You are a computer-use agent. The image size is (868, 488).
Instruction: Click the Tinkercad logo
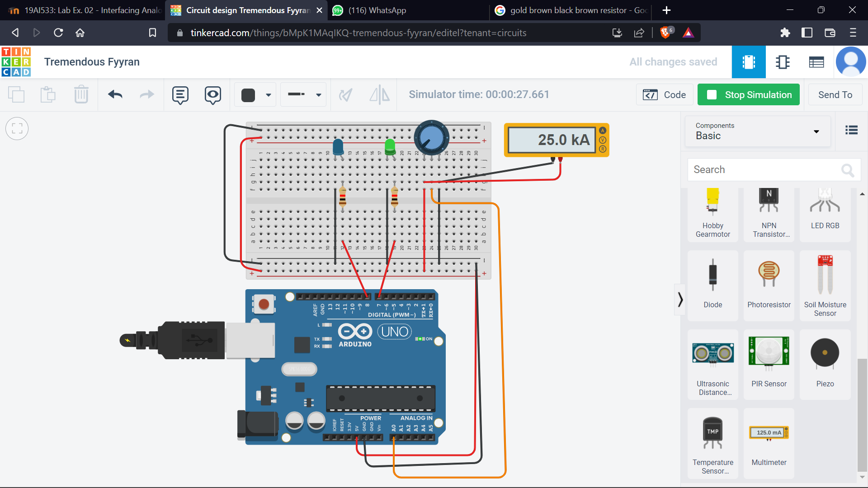[x=16, y=62]
